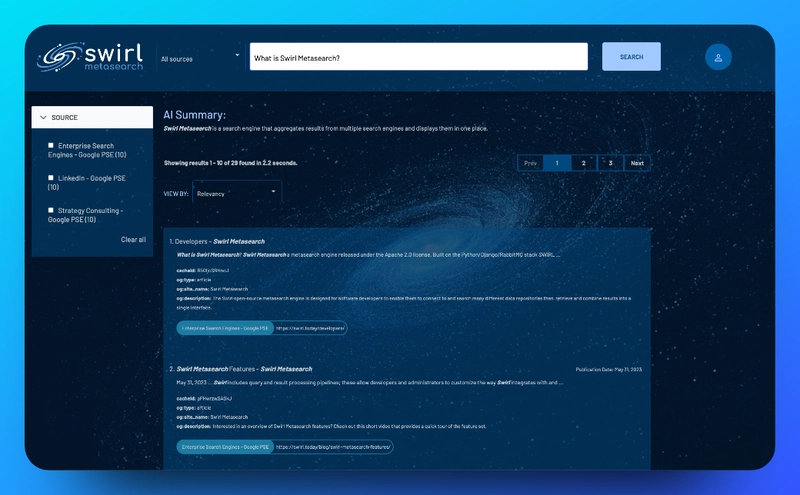Check Enterprise Search Engines - Google PSE
Image resolution: width=800 pixels, height=495 pixels.
click(51, 145)
